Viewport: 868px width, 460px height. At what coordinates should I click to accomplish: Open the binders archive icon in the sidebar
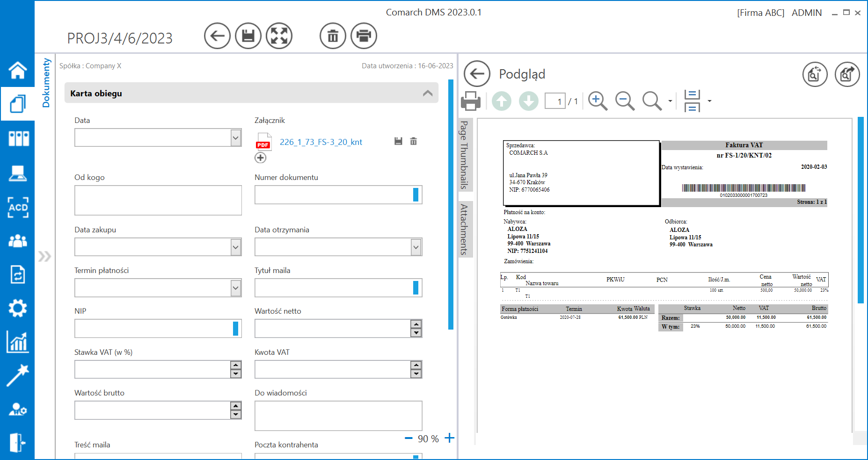coord(18,138)
